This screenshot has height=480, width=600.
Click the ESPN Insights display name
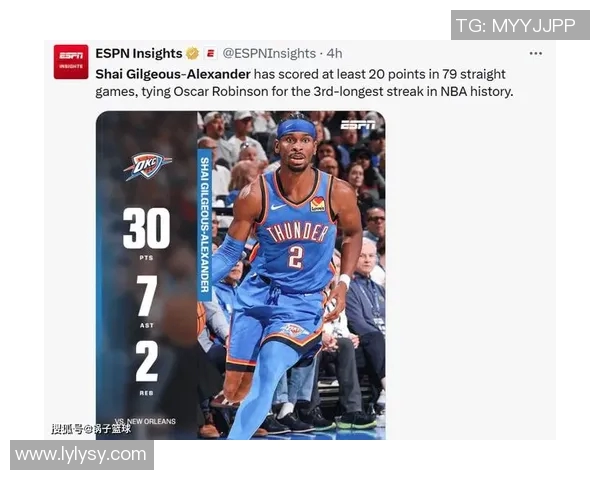click(139, 53)
